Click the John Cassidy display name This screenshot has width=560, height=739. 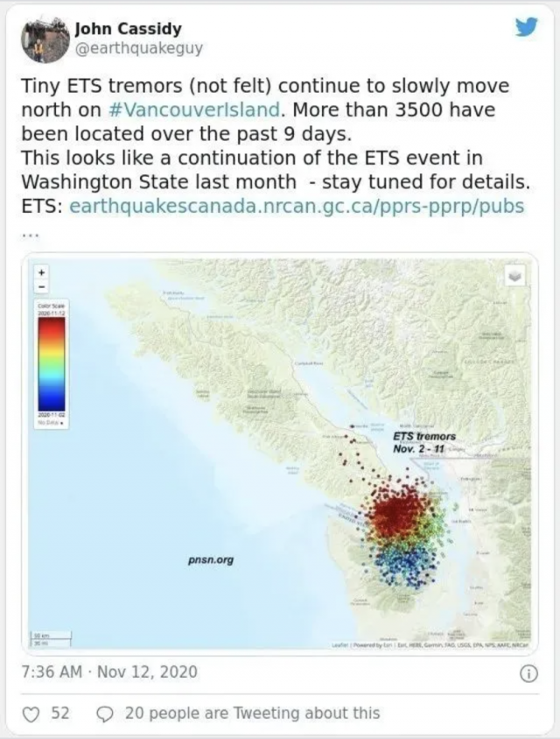[x=128, y=29]
